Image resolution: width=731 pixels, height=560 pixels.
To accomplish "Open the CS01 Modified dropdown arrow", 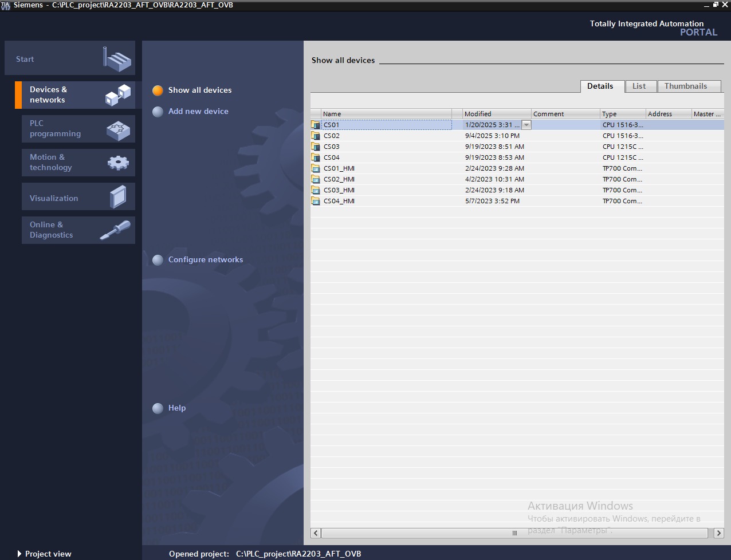I will (x=526, y=125).
